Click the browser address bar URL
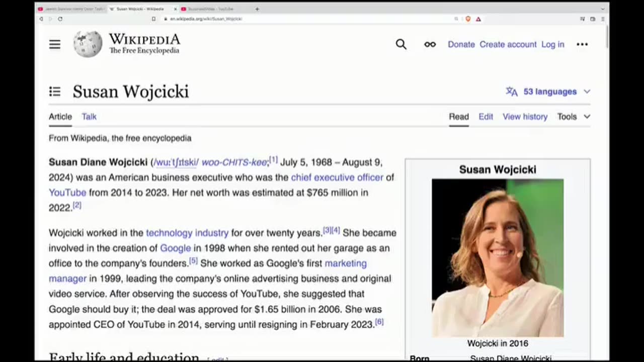 [206, 19]
